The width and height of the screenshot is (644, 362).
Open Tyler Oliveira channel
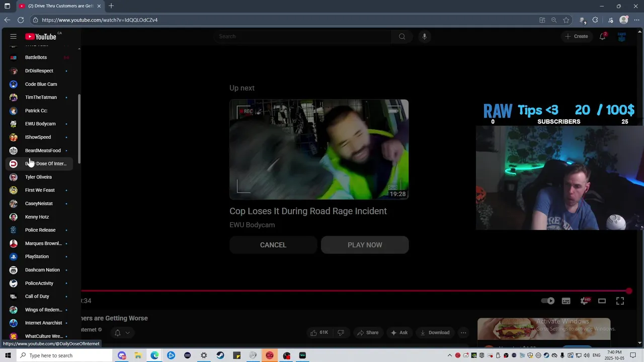40,177
